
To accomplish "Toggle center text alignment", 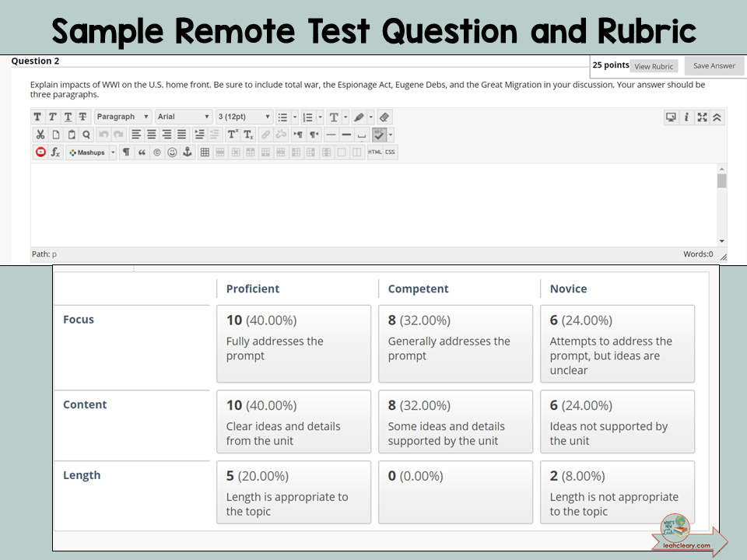I will [x=150, y=134].
